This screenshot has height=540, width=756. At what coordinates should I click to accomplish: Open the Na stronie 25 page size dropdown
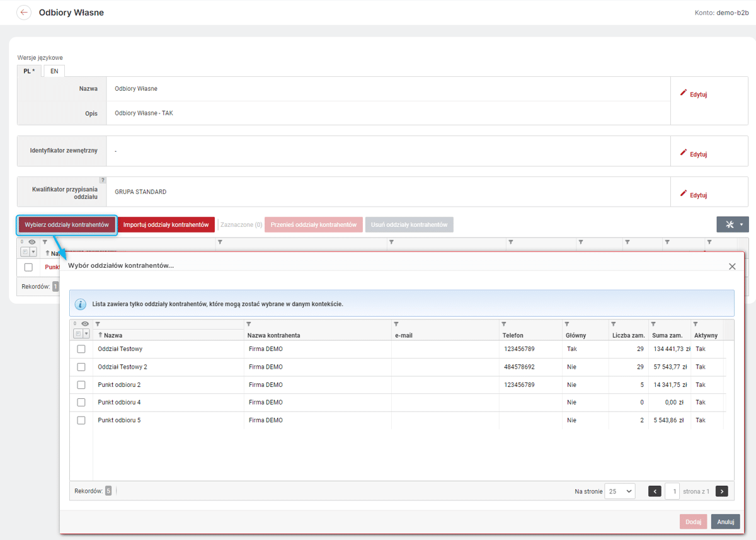tap(619, 491)
